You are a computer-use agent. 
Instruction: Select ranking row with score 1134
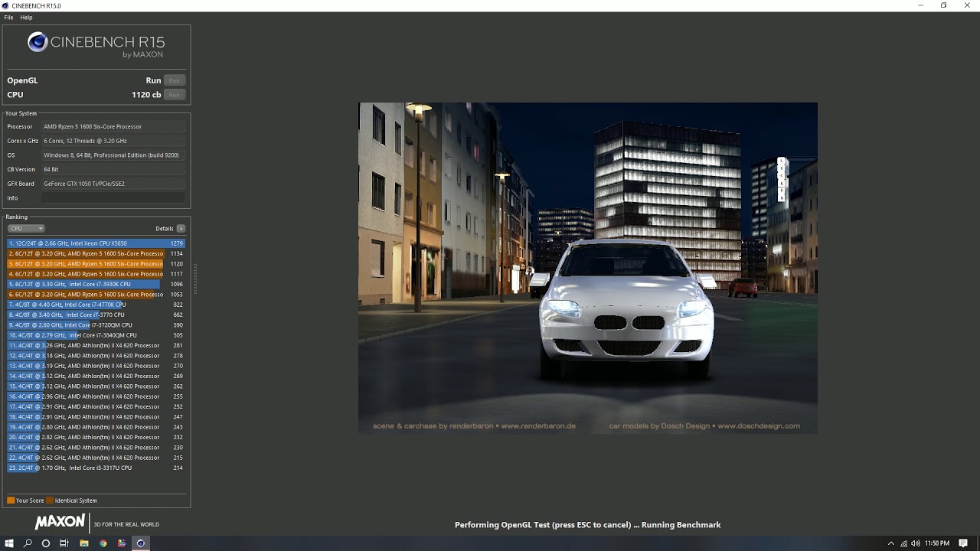pyautogui.click(x=96, y=253)
